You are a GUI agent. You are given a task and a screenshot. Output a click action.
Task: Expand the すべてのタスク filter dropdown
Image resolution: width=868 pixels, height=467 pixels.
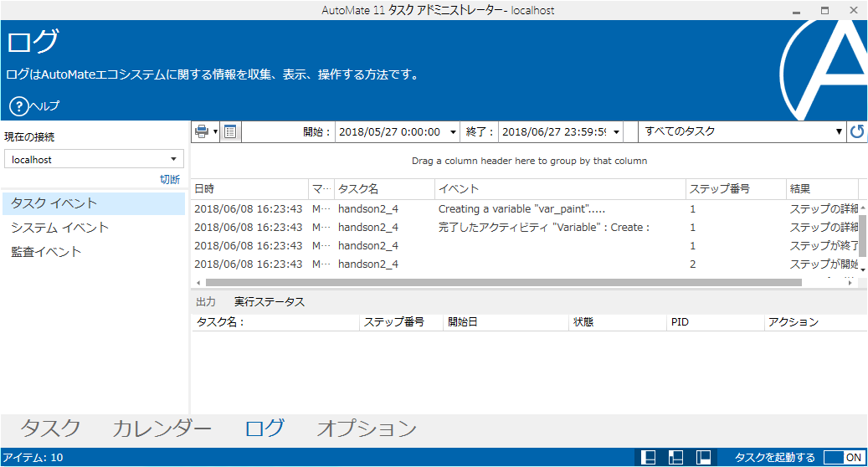click(839, 131)
